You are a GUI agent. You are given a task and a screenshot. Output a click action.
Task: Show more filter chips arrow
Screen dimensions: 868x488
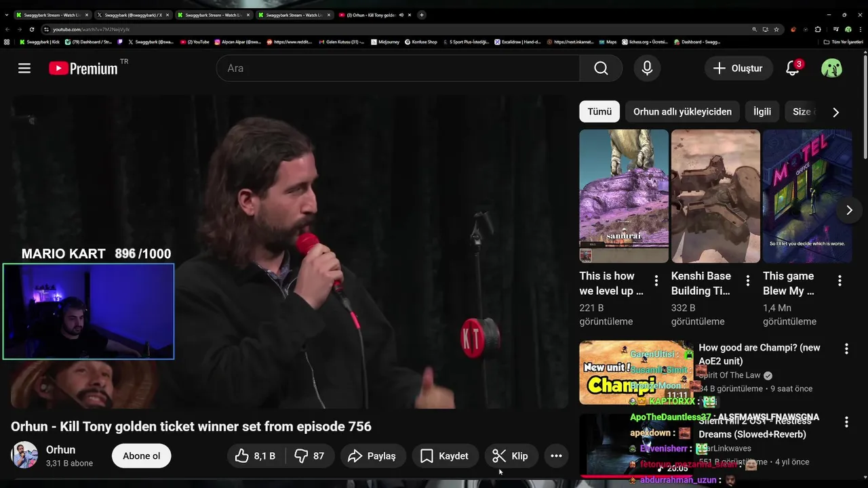835,112
